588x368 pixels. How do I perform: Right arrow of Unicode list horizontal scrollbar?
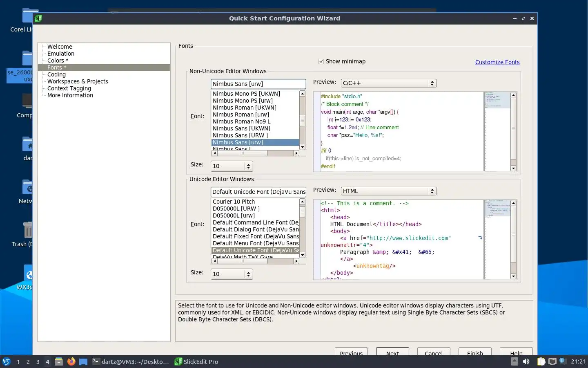tap(296, 261)
